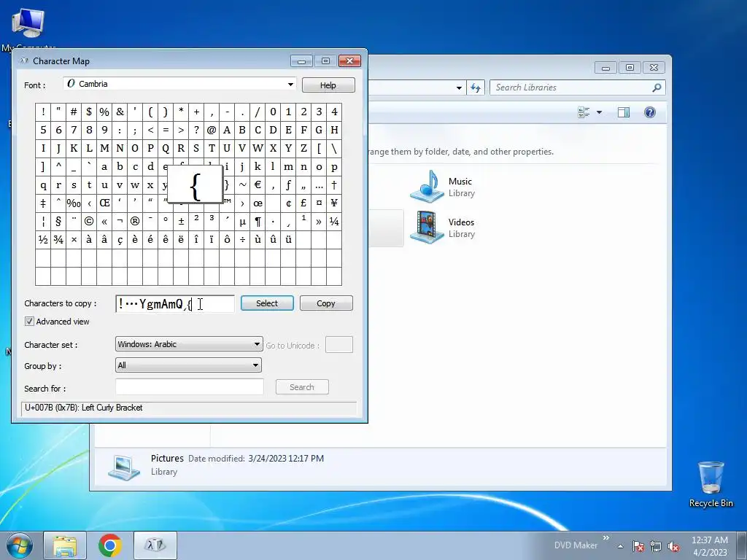Launch Google Chrome from the taskbar

point(110,545)
